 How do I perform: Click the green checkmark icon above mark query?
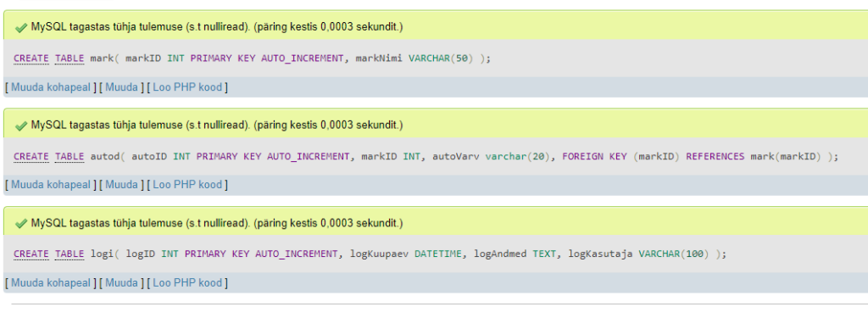(x=21, y=27)
